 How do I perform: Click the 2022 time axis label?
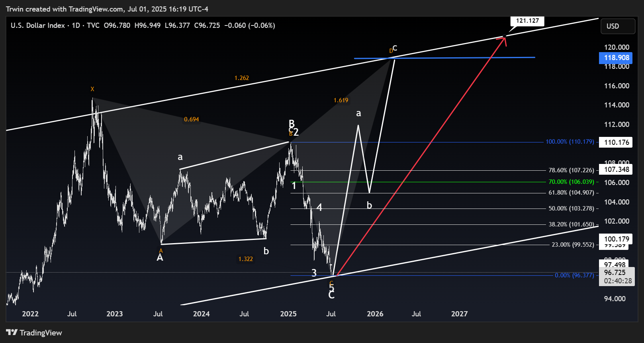click(30, 314)
